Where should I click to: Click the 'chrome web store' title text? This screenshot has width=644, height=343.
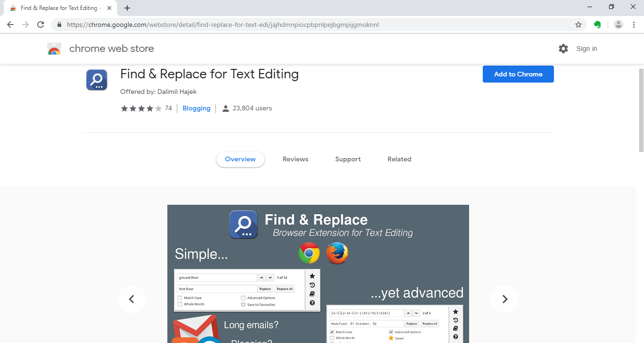[112, 49]
